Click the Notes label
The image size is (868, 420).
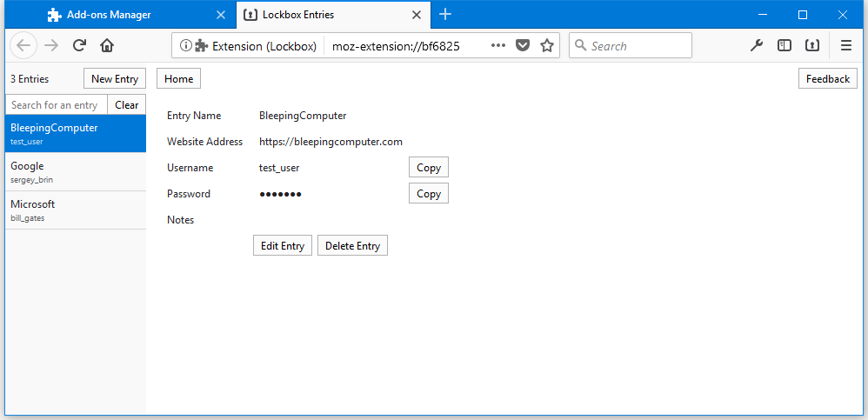pos(180,220)
